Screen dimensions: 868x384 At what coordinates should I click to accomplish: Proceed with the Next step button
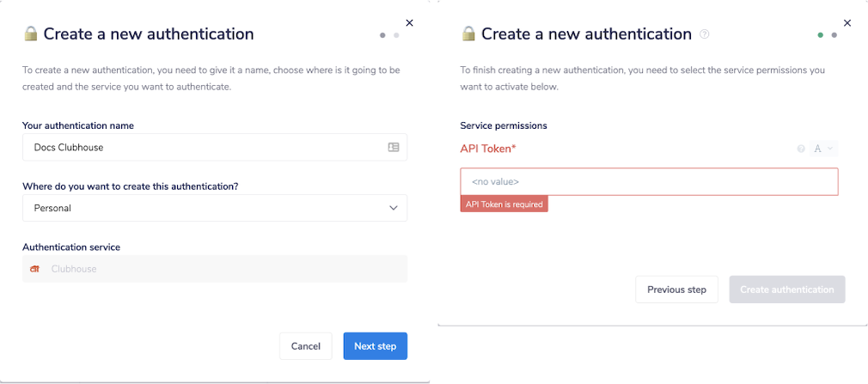[x=375, y=346]
